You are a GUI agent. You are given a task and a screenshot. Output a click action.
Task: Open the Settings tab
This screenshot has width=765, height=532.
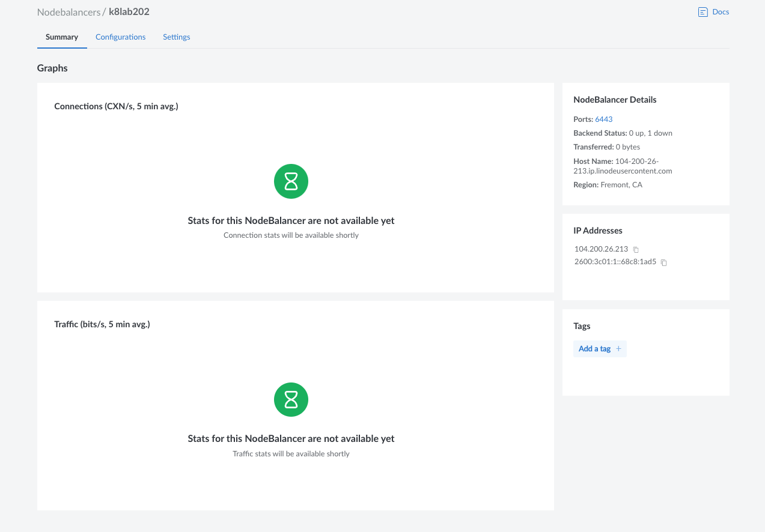(177, 37)
